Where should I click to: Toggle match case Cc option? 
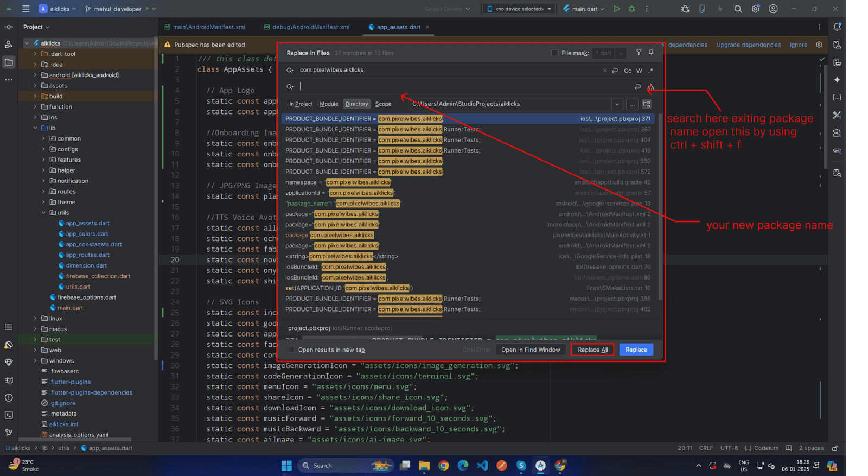[628, 71]
